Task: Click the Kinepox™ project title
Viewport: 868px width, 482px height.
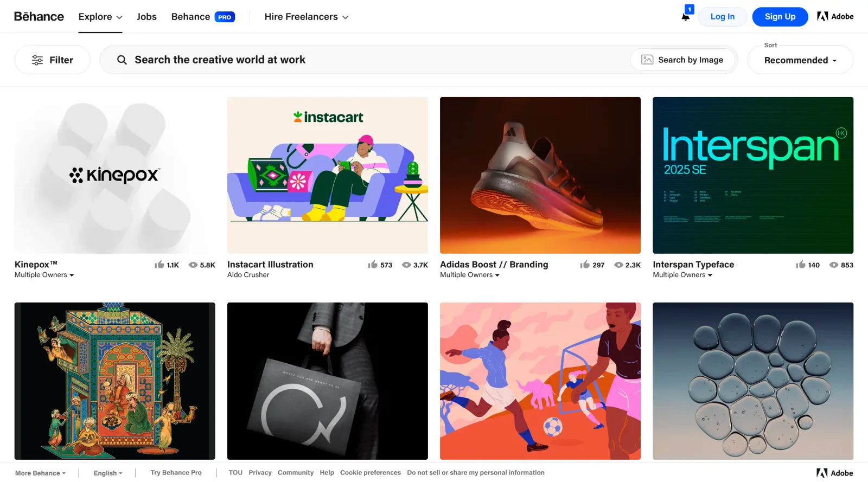Action: pos(36,264)
